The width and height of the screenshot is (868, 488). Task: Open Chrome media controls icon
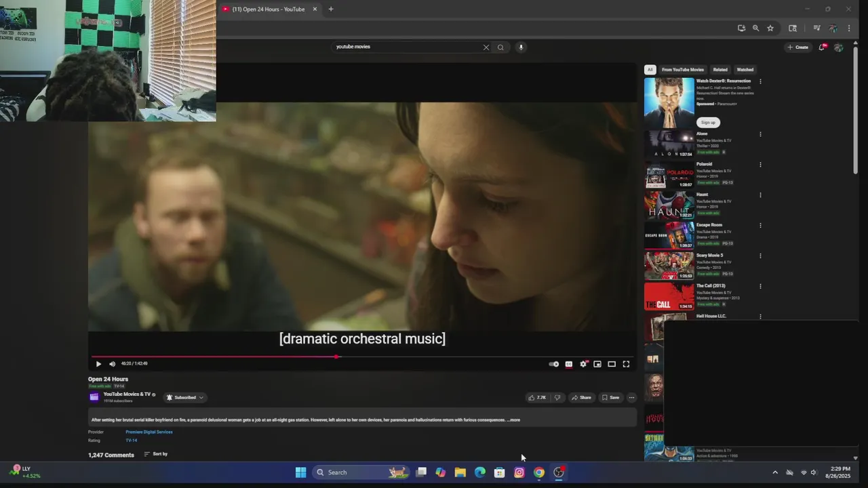816,28
